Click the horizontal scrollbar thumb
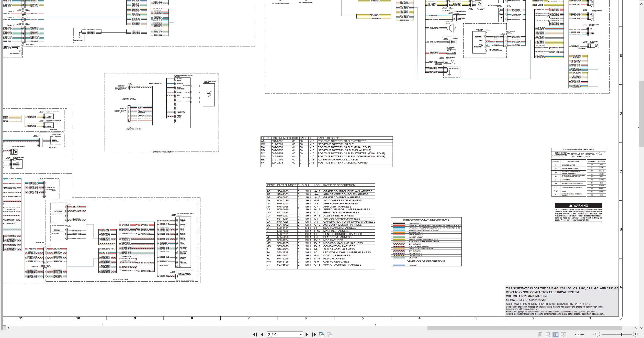Screen dimensions: 644x338 click(x=525, y=328)
